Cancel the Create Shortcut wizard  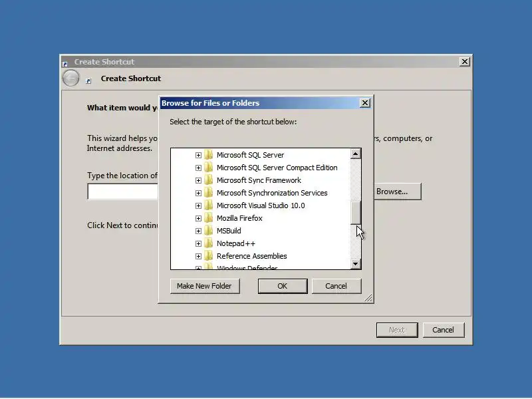click(x=443, y=330)
